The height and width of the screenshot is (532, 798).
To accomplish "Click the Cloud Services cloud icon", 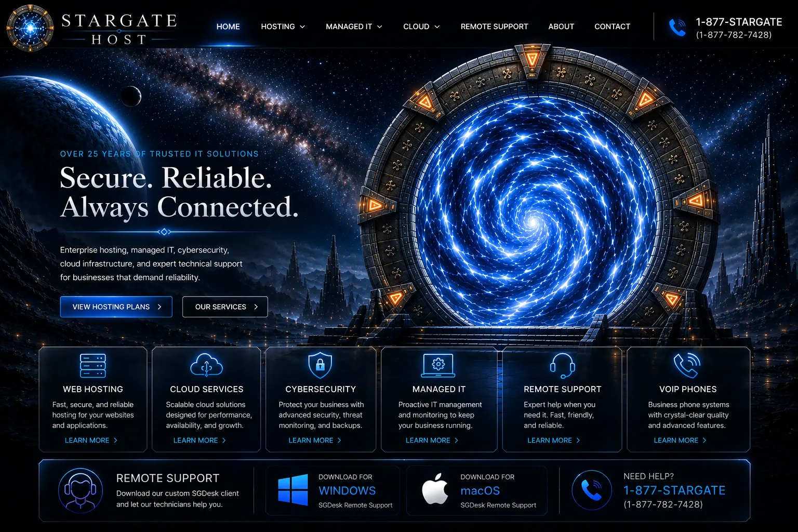I will (207, 365).
